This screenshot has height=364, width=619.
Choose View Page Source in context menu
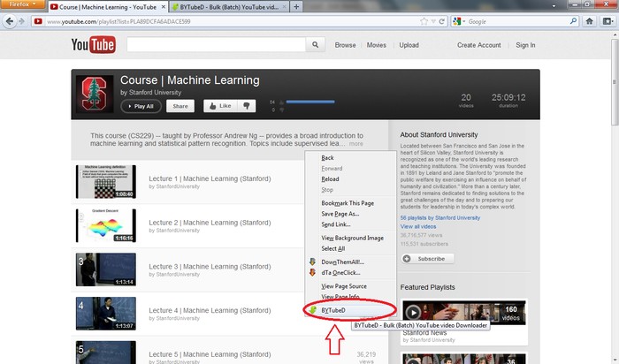(x=343, y=286)
